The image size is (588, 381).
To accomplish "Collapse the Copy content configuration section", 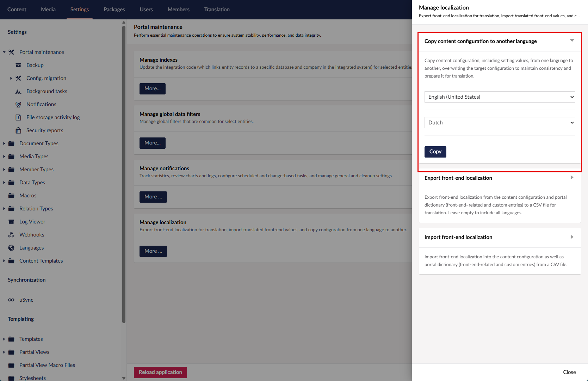I will 572,41.
